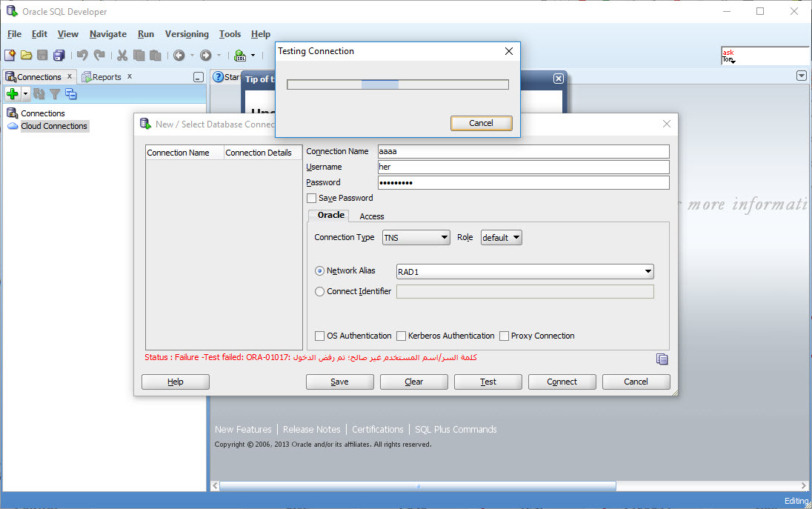The width and height of the screenshot is (812, 509).
Task: Click the Username input field
Action: coord(523,167)
